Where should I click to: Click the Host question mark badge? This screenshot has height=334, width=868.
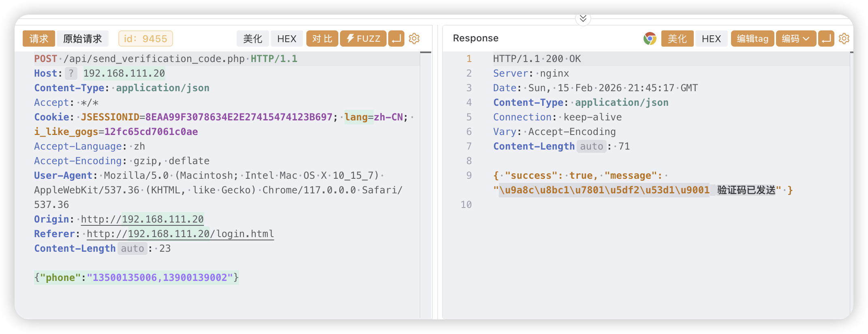[x=71, y=73]
